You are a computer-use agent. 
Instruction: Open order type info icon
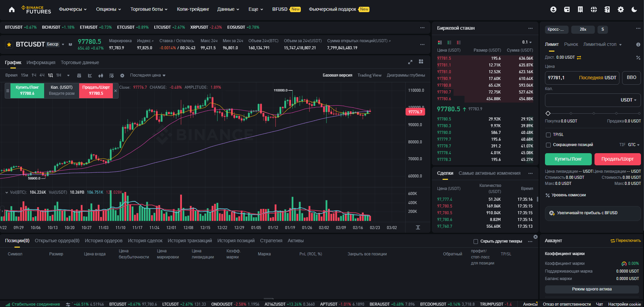coord(638,45)
